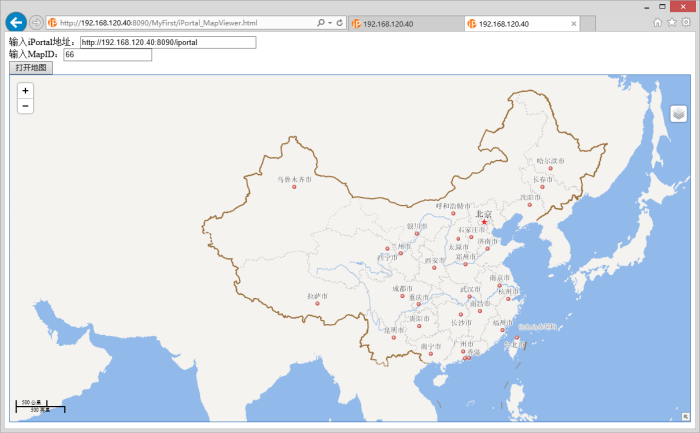This screenshot has height=433, width=700.
Task: Switch to the first 192.168.120.40 tab
Action: tap(400, 23)
